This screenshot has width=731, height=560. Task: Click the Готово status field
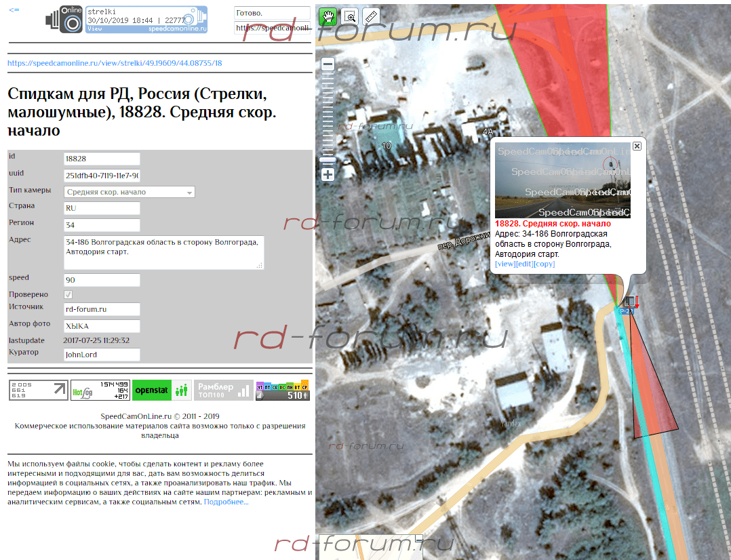(272, 13)
